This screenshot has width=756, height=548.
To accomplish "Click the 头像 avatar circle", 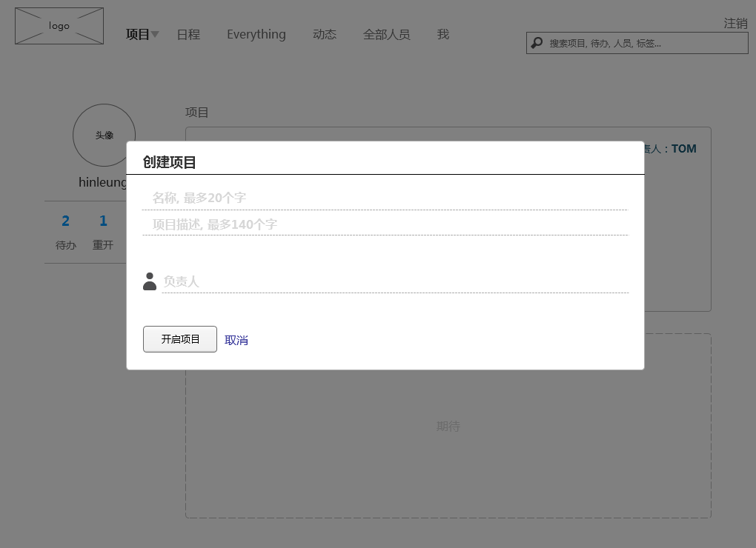I will 104,135.
